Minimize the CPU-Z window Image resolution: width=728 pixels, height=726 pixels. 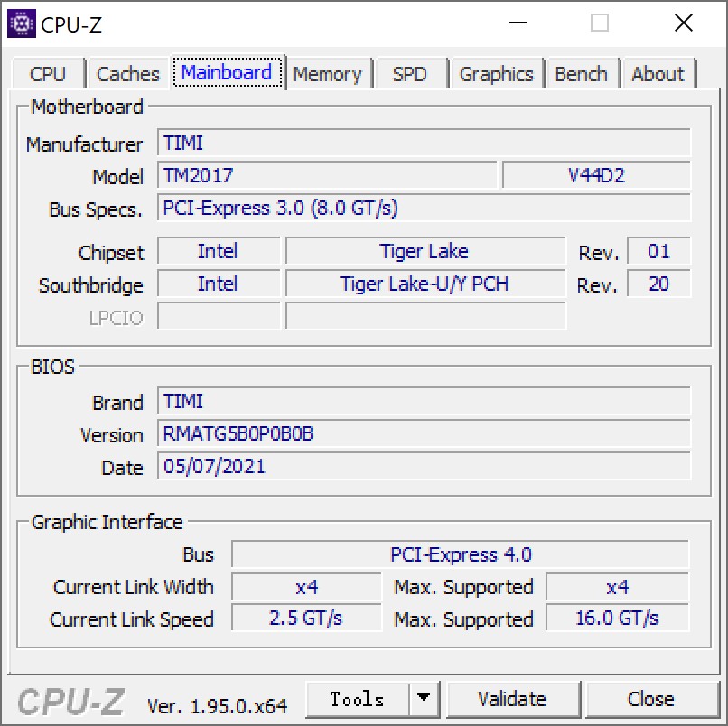[x=517, y=23]
